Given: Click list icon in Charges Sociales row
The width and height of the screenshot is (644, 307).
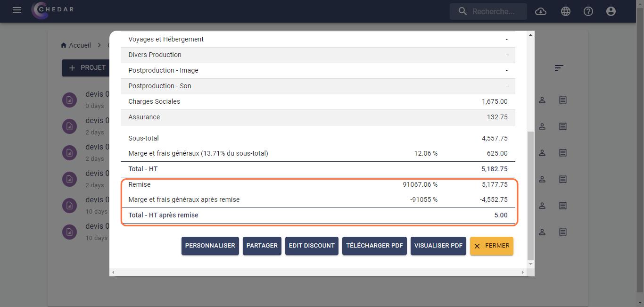Looking at the screenshot, I should coord(563,100).
